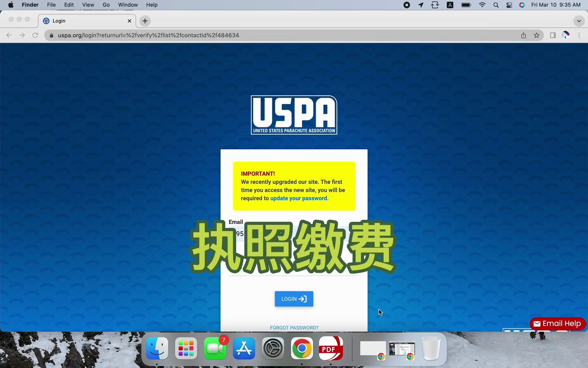Click the sync arrows menu bar icon
The image size is (588, 368).
(435, 5)
